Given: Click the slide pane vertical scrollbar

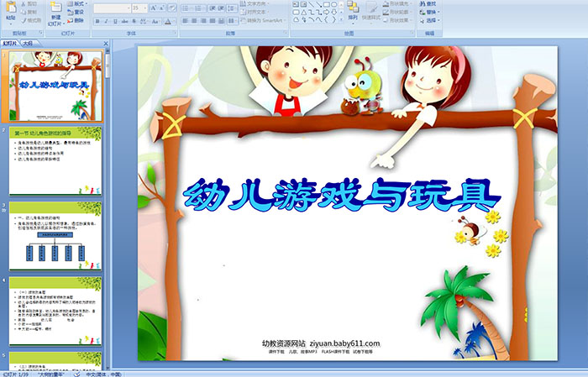Looking at the screenshot, I should click(108, 210).
